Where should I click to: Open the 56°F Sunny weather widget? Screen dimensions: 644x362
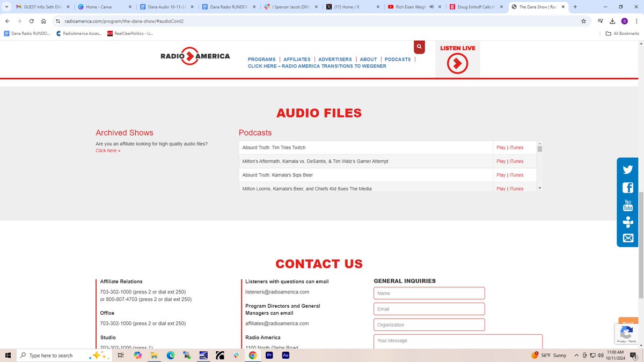[548, 356]
